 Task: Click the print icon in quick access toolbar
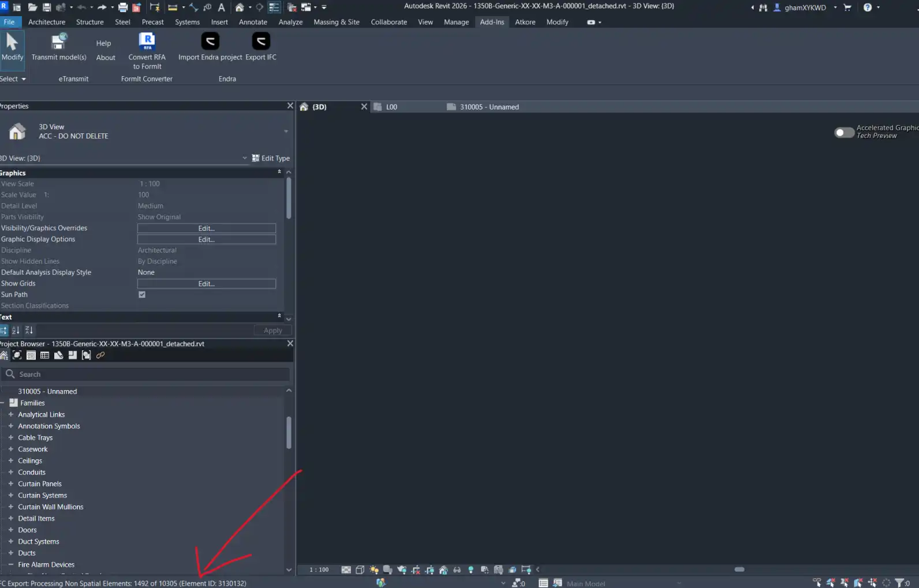[x=122, y=8]
